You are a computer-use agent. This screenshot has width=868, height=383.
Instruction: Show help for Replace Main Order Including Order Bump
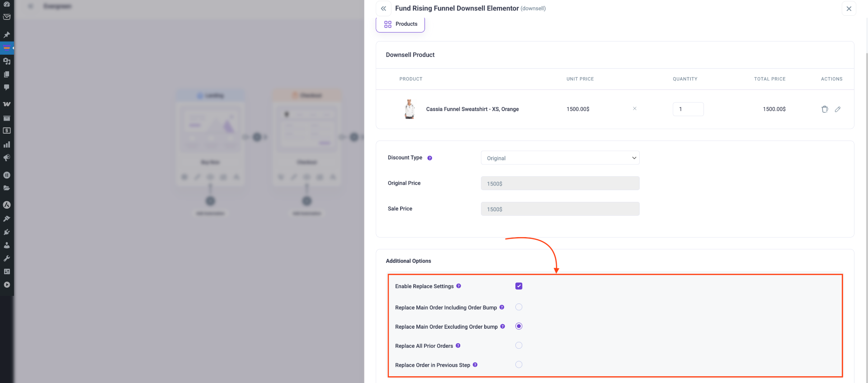(502, 307)
